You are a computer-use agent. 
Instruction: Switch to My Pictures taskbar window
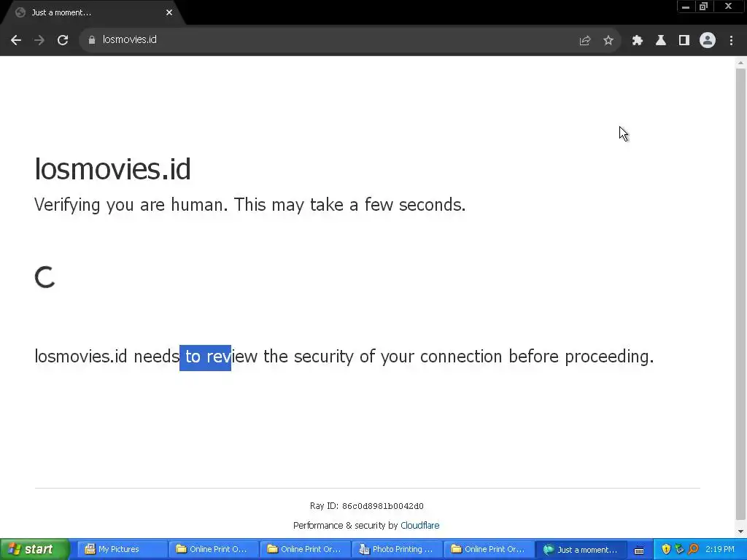(122, 549)
